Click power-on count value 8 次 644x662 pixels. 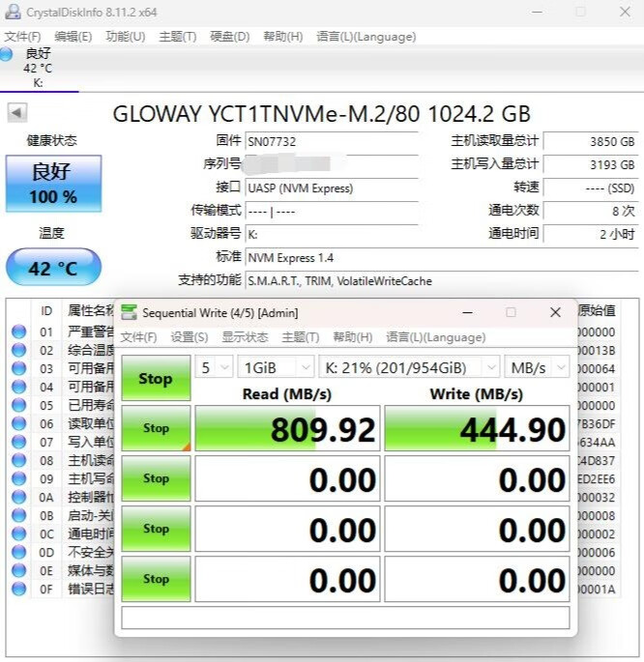pyautogui.click(x=591, y=211)
